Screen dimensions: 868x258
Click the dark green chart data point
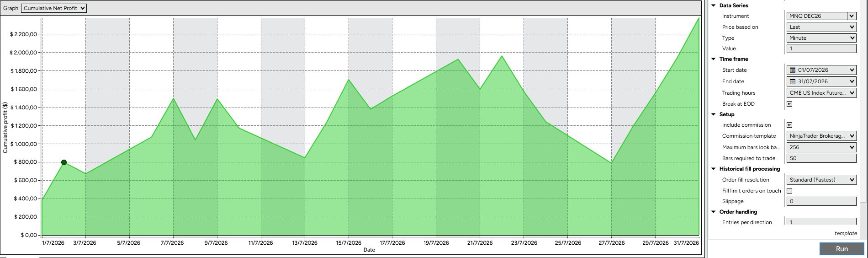[64, 162]
